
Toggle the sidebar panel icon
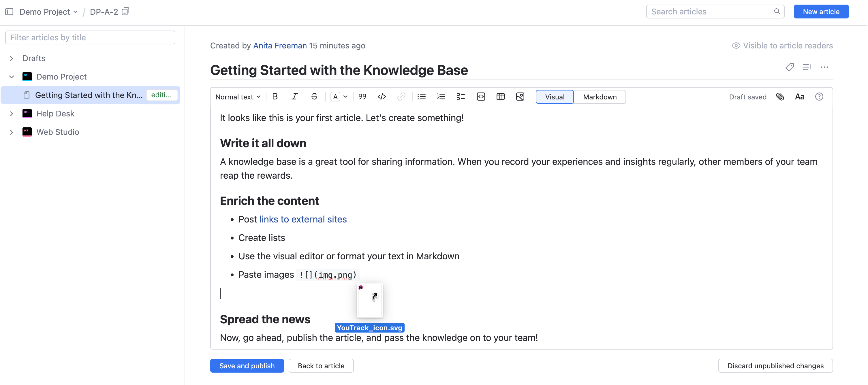pos(10,12)
